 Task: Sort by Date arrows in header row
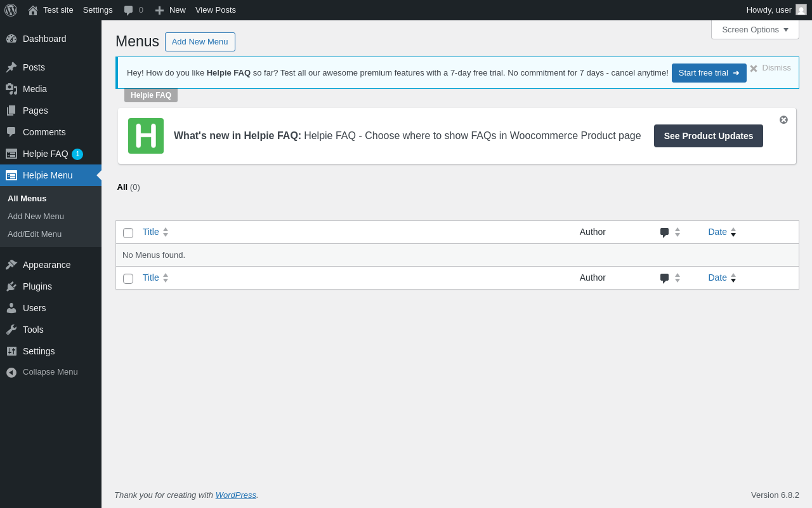tap(733, 232)
